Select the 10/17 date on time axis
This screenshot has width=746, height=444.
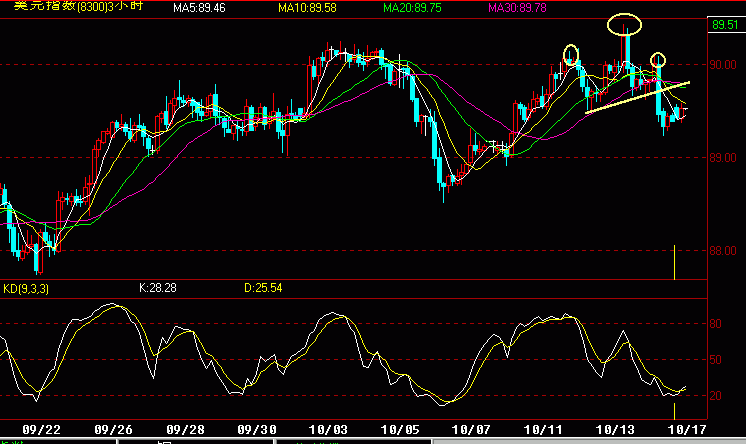(x=687, y=430)
